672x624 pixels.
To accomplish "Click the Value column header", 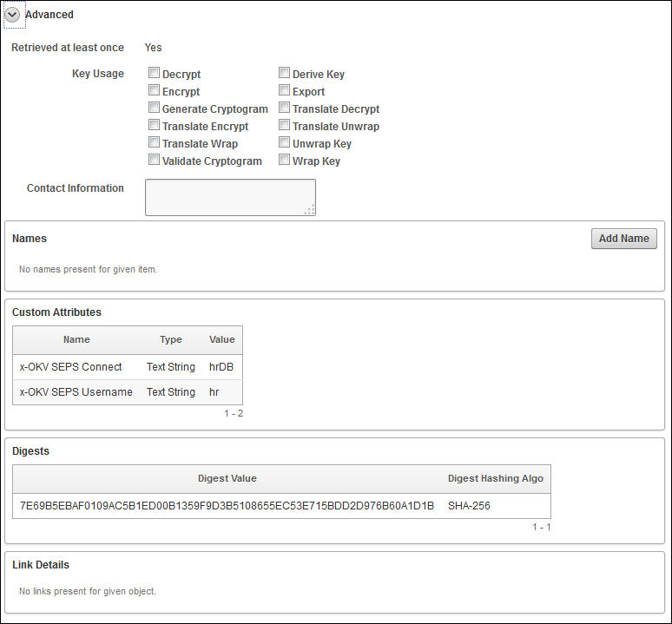I will 222,339.
